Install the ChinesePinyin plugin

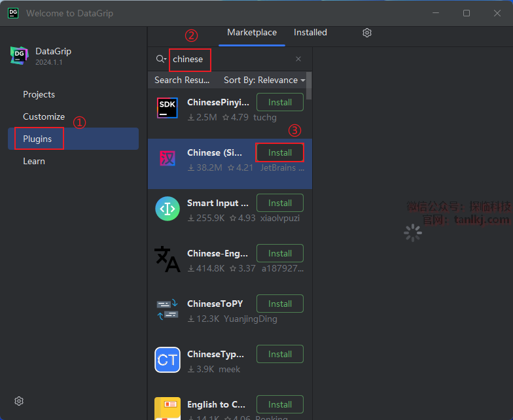click(x=280, y=102)
